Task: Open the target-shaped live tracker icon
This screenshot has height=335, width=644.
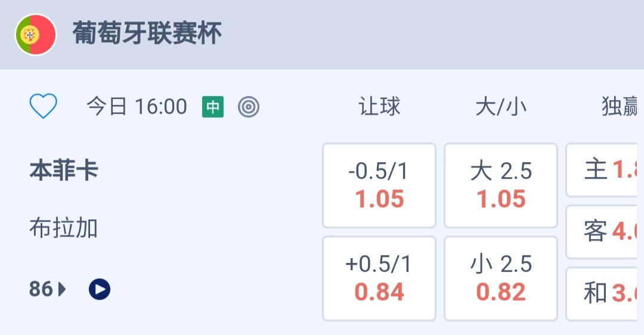Action: tap(249, 107)
